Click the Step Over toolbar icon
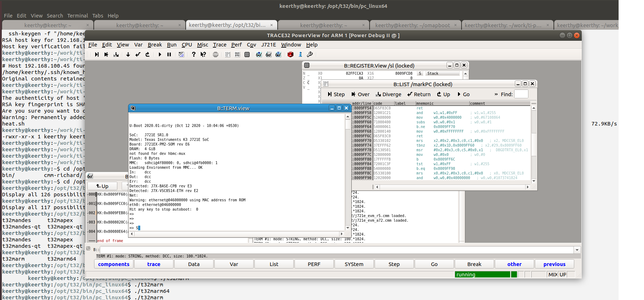This screenshot has height=300, width=644. click(x=106, y=54)
